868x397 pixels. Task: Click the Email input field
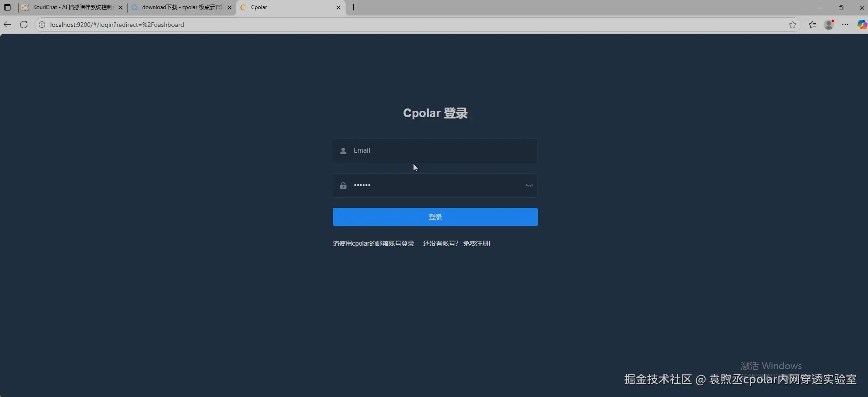(x=435, y=151)
